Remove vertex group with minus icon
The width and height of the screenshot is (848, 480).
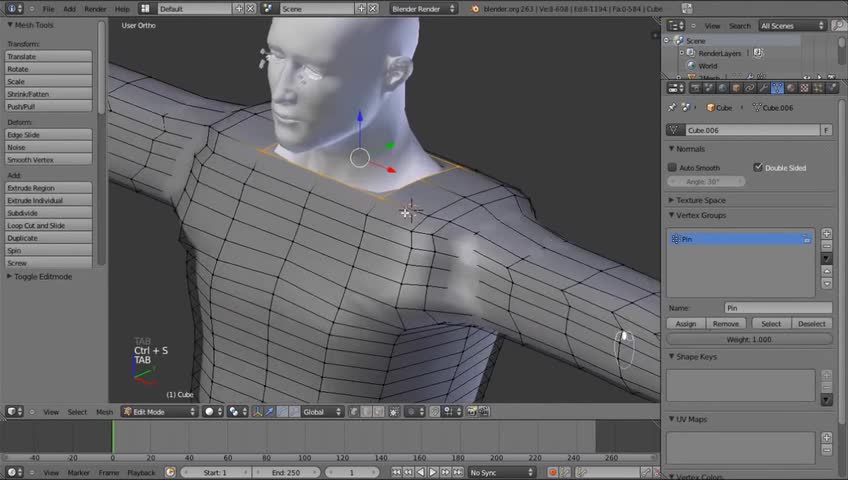pos(827,245)
